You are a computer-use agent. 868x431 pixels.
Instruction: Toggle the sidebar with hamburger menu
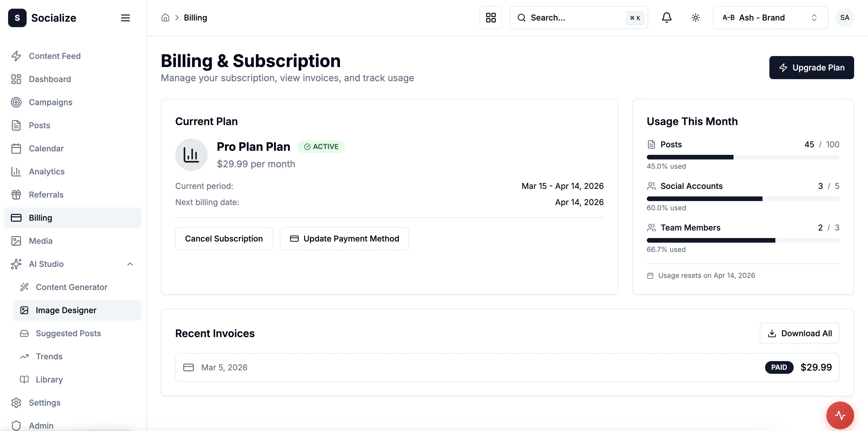pyautogui.click(x=125, y=18)
